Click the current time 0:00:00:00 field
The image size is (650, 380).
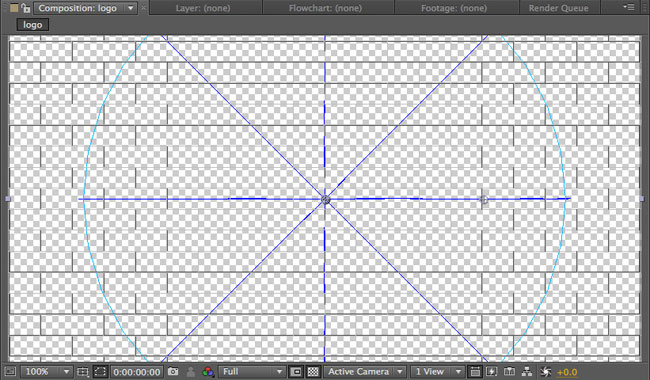(137, 372)
